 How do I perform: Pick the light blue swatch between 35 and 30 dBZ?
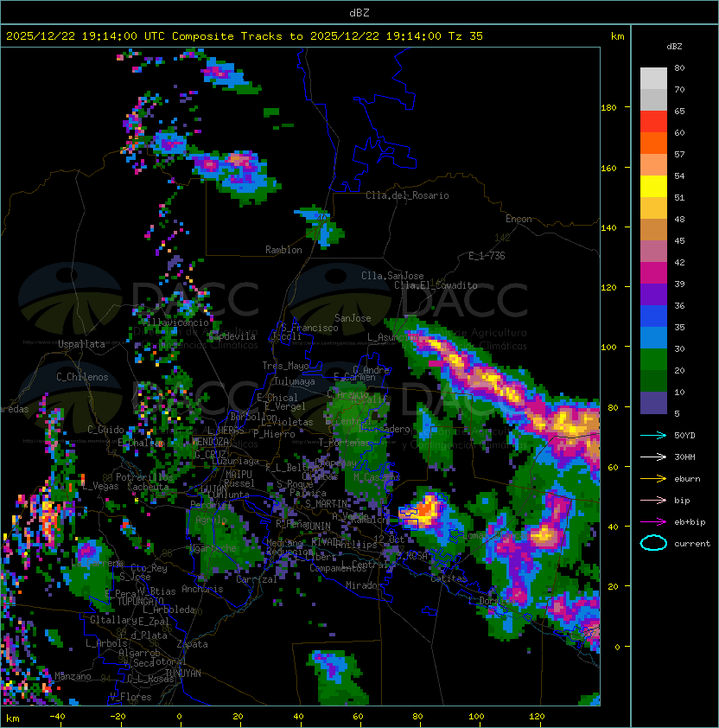[653, 338]
